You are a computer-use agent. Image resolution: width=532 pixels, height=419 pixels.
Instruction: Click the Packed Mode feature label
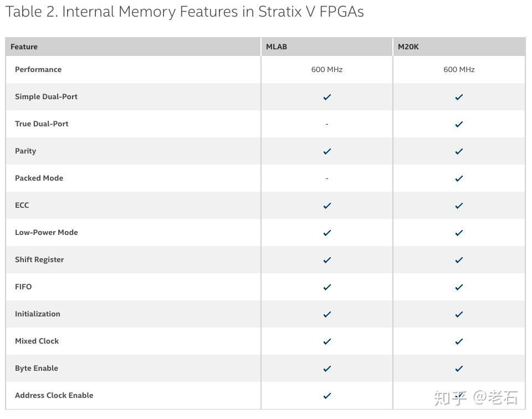pyautogui.click(x=39, y=178)
